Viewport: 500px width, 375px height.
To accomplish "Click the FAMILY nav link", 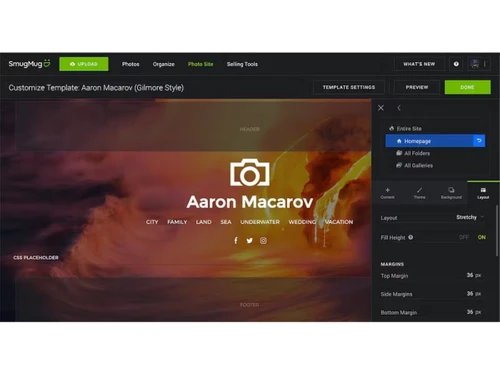I will point(177,222).
